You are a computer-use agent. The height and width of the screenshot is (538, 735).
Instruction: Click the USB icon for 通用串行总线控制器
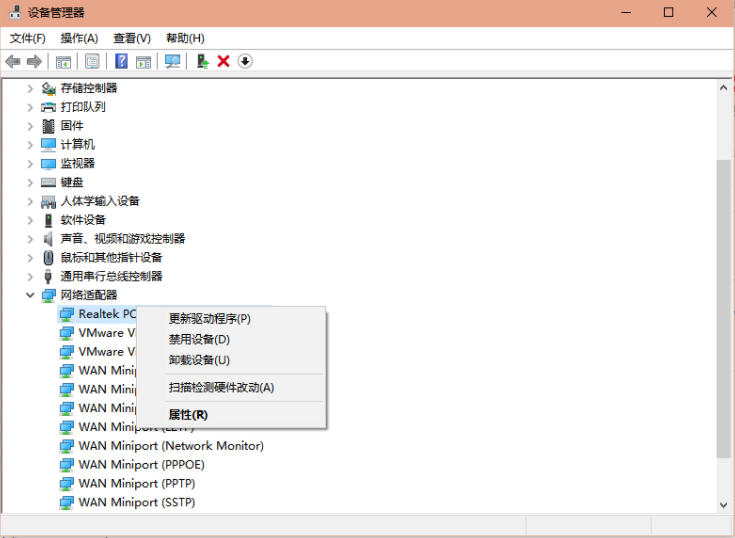[48, 276]
